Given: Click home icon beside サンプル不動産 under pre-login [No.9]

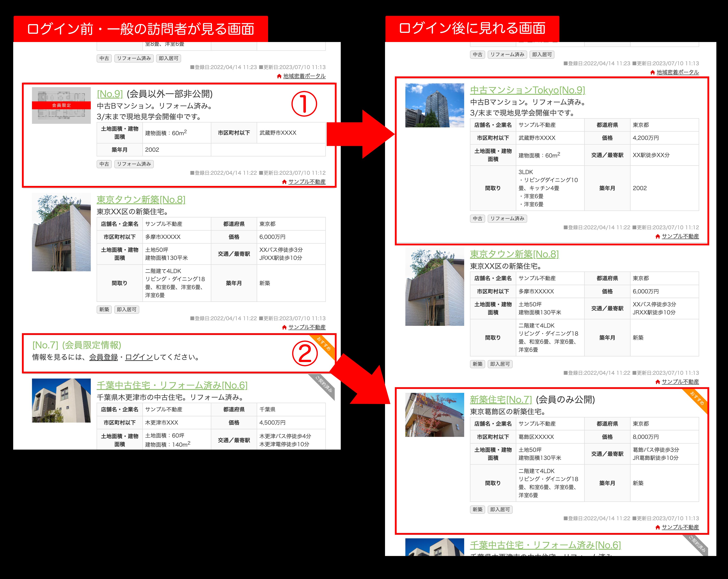Looking at the screenshot, I should click(x=284, y=181).
